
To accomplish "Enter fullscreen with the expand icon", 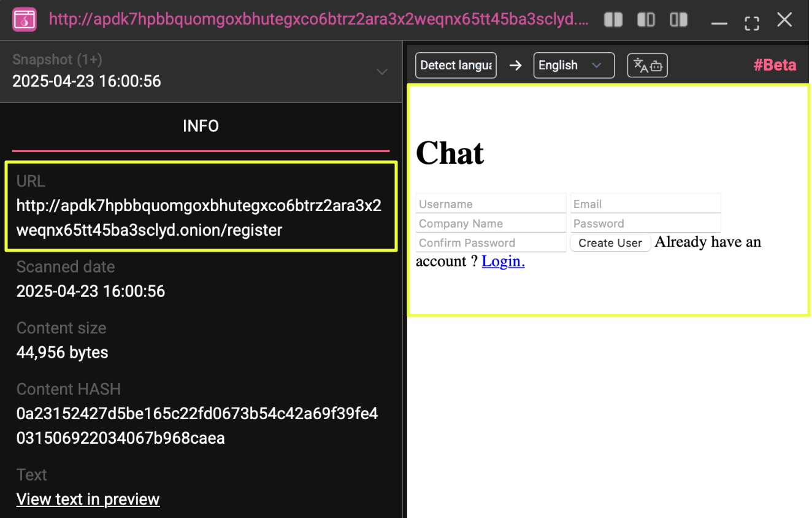I will [x=752, y=22].
